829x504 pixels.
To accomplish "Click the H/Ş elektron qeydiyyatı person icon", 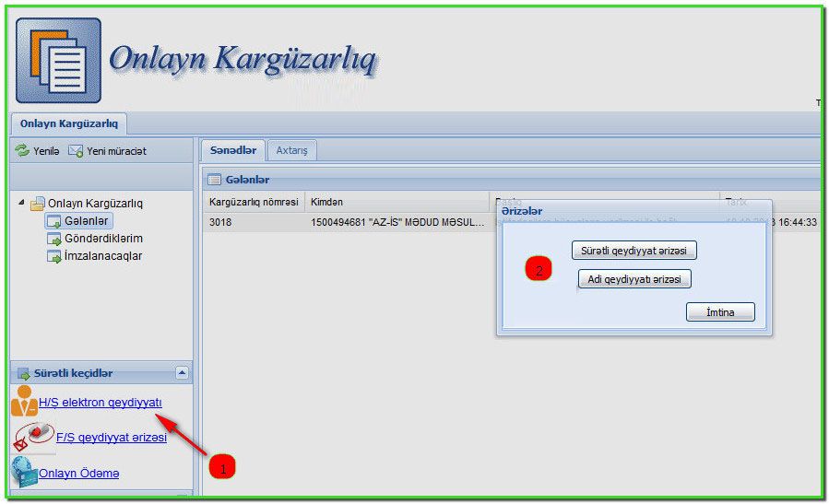I will click(x=23, y=403).
